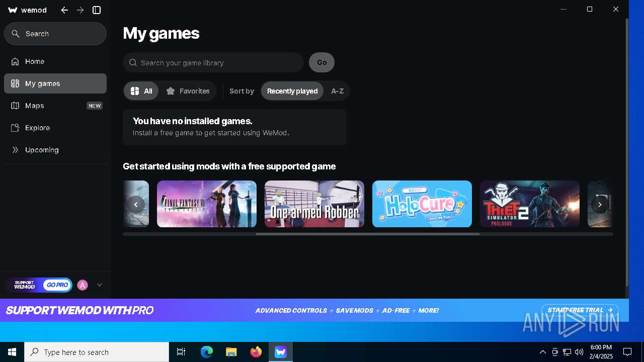Open Thief Simulator 2 Prologue card
644x362 pixels.
tap(530, 204)
